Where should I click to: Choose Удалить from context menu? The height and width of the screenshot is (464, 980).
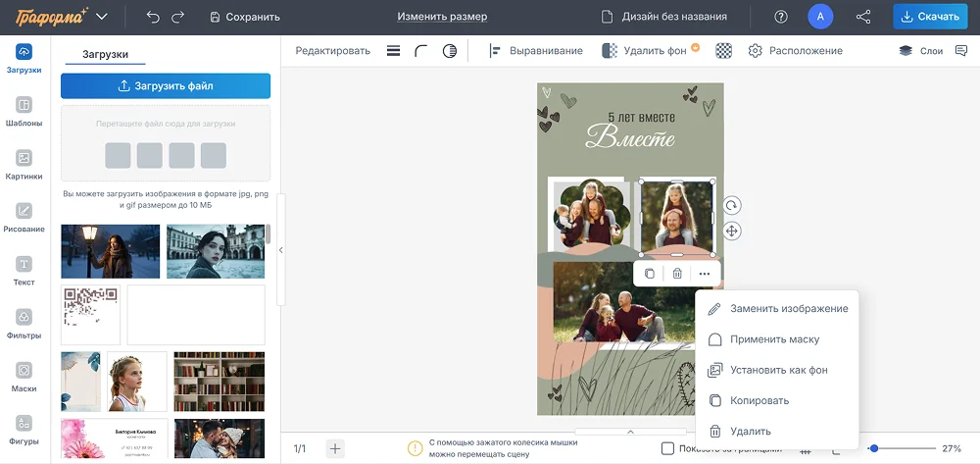777,431
